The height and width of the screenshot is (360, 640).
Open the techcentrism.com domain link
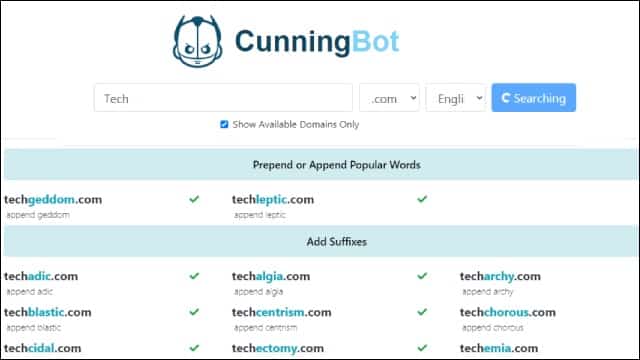coord(281,312)
